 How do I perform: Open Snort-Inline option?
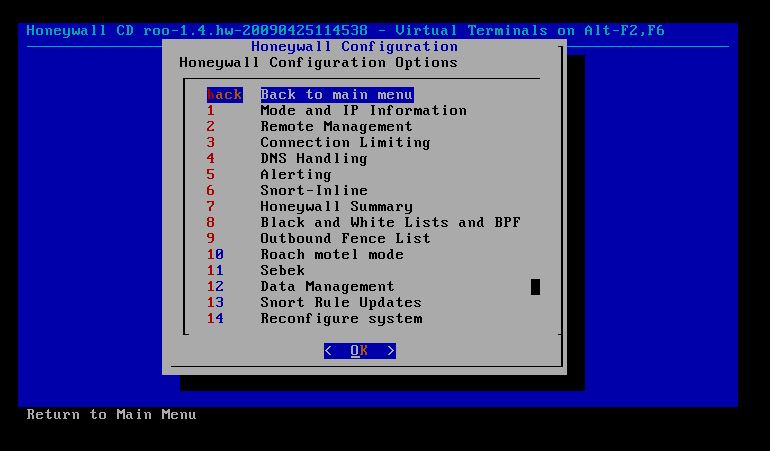click(314, 191)
